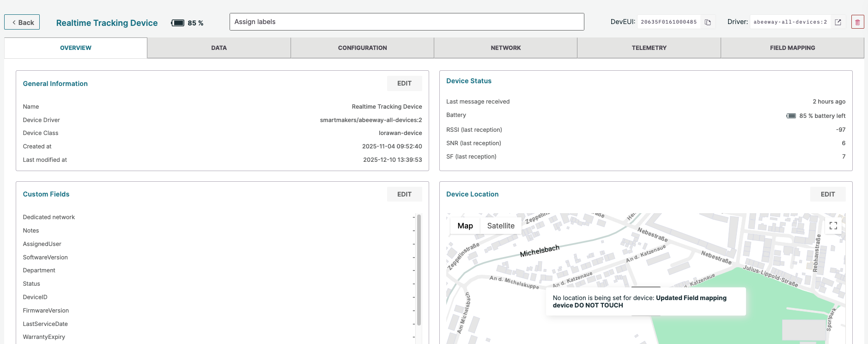
Task: View the Telemetry tab
Action: pyautogui.click(x=649, y=48)
